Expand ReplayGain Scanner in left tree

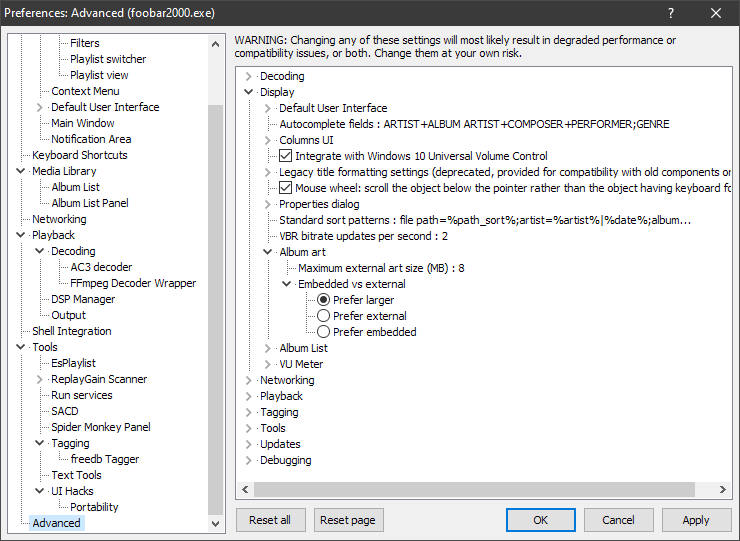40,379
